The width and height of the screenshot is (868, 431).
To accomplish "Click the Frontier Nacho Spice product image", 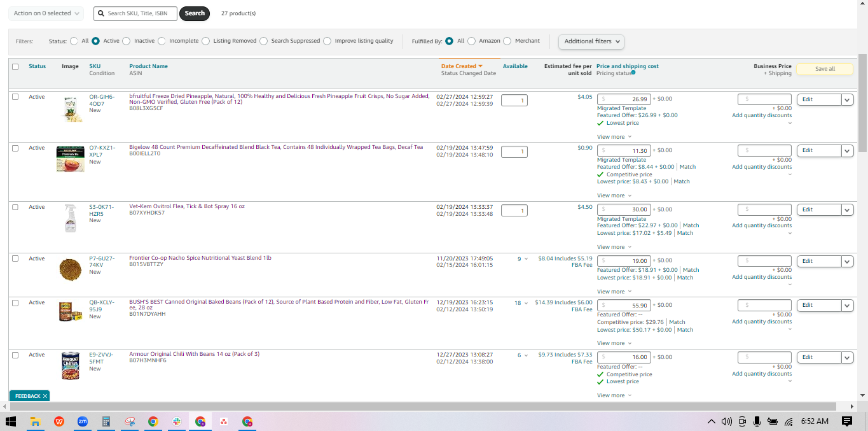I will coord(70,270).
